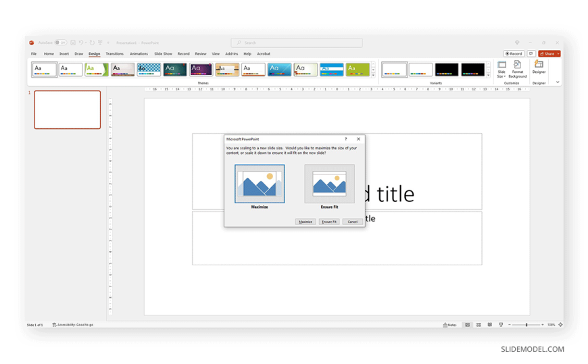Open the Transitions tab
This screenshot has height=364, width=588.
pos(114,54)
